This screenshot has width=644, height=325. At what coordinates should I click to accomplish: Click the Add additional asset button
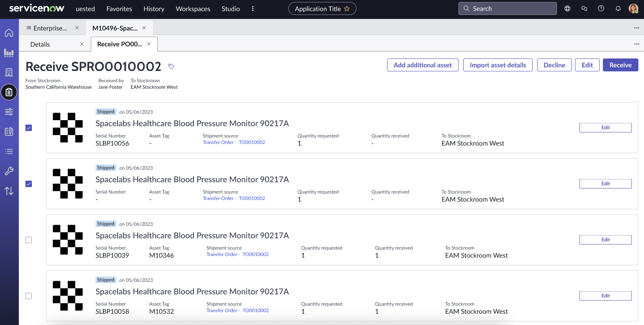tap(423, 65)
